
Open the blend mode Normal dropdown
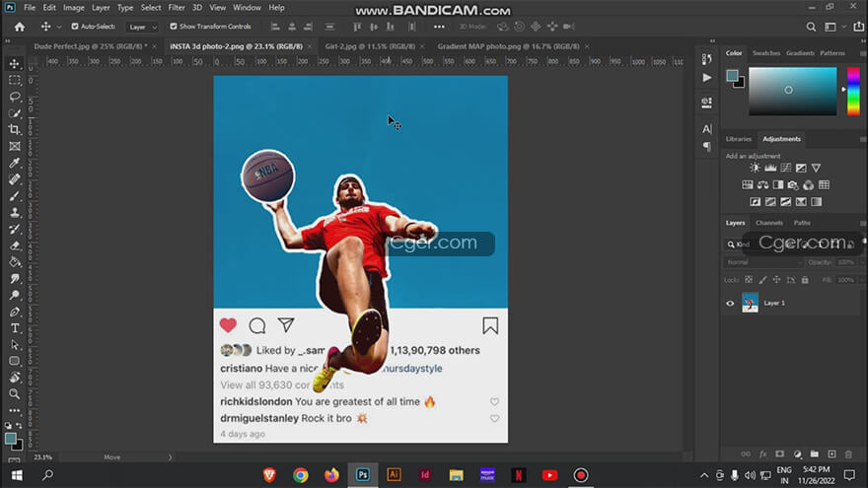tap(762, 262)
